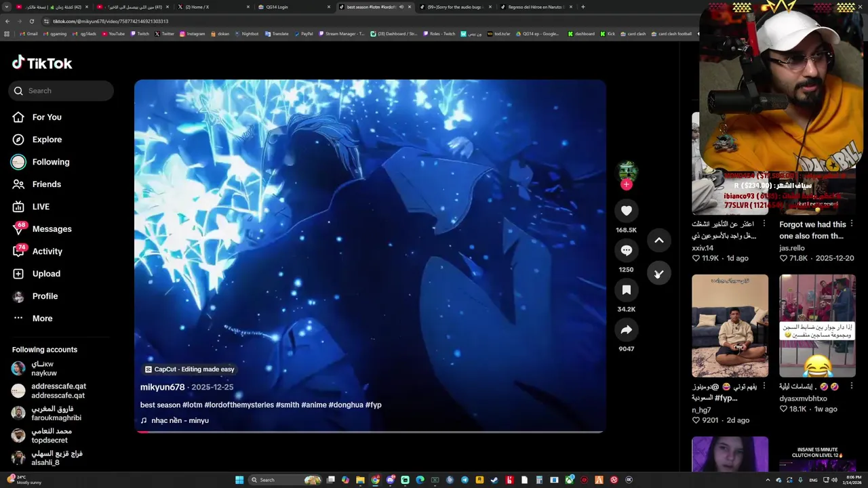The height and width of the screenshot is (488, 868).
Task: Open the Explore page
Action: [47, 140]
